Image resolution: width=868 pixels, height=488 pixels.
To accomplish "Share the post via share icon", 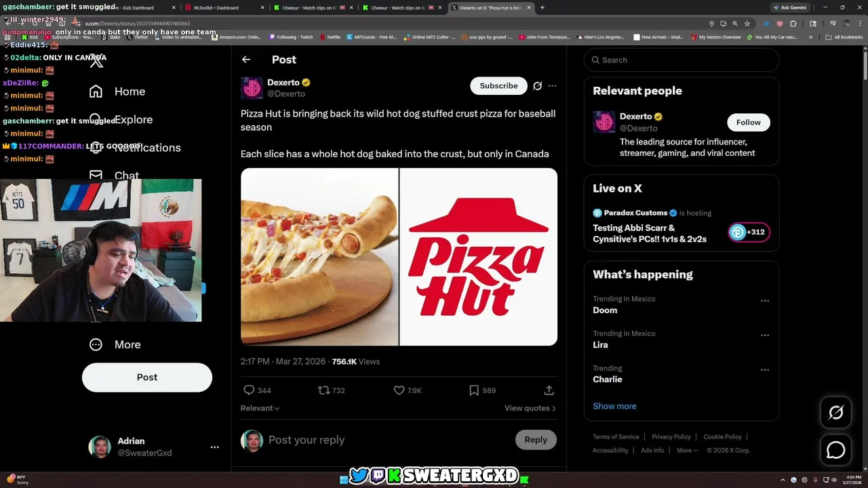I will point(549,390).
